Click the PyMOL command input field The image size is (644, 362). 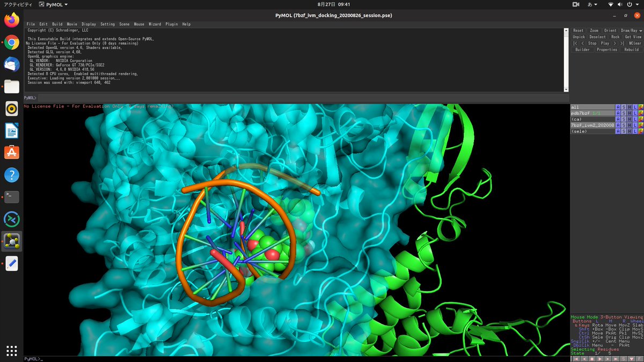303,98
